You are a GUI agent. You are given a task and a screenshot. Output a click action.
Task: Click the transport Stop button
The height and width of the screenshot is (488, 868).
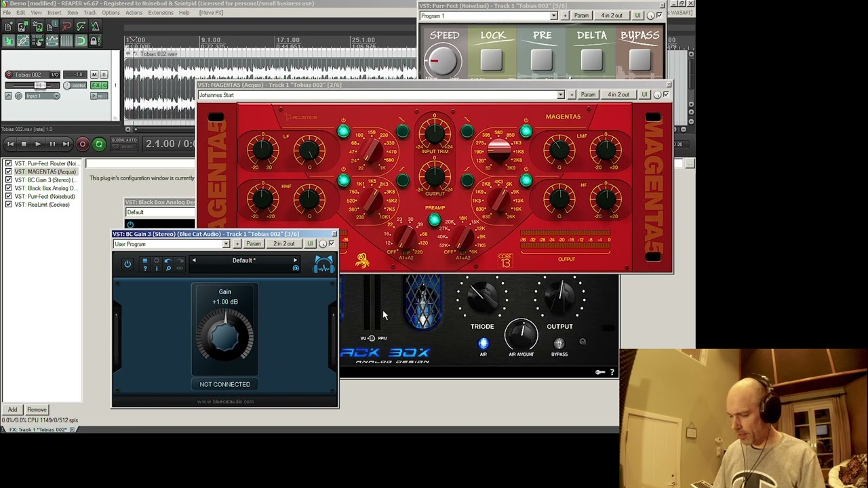click(x=24, y=144)
